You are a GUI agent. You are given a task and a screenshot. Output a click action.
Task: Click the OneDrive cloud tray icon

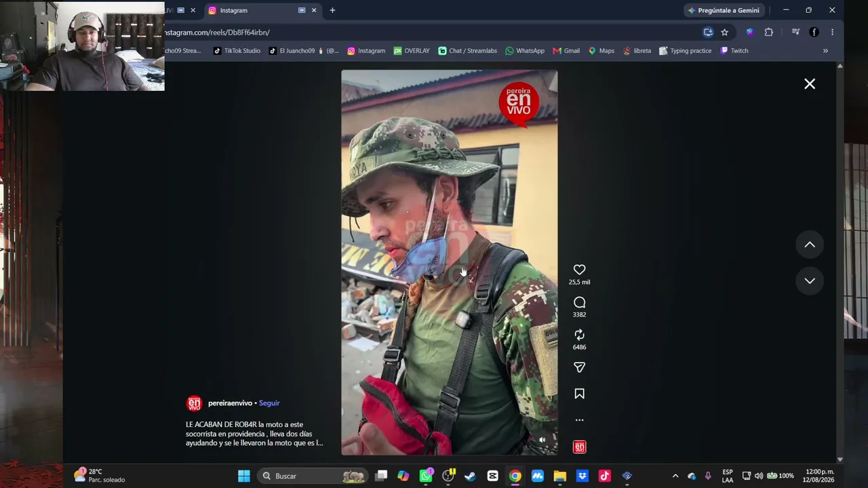[x=692, y=476]
